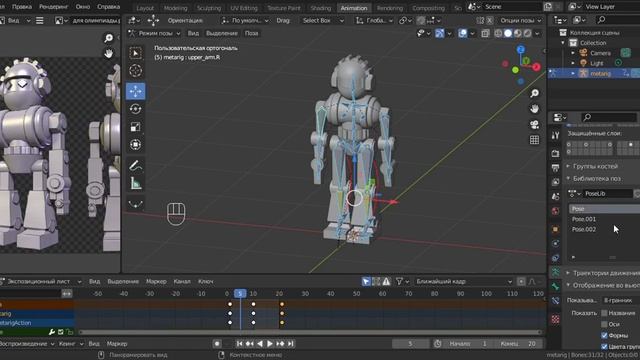The width and height of the screenshot is (640, 360).
Task: Click the Конец end frame field
Action: [x=518, y=344]
